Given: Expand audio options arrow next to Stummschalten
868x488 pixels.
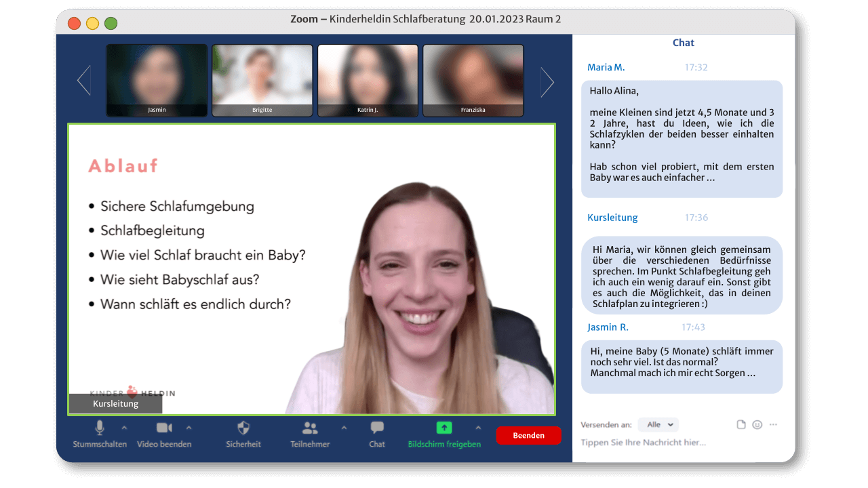Looking at the screenshot, I should 124,428.
